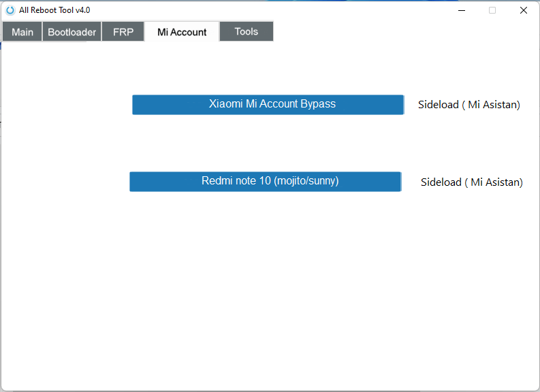This screenshot has width=540, height=392.
Task: Click the All Reboot Tool app icon in title bar
Action: point(10,10)
